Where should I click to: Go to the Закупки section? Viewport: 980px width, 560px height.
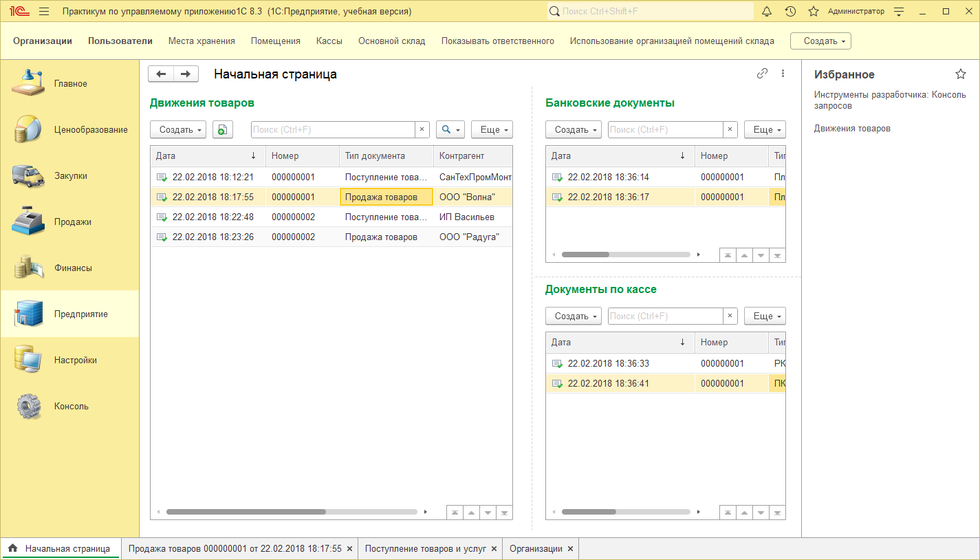(x=69, y=175)
